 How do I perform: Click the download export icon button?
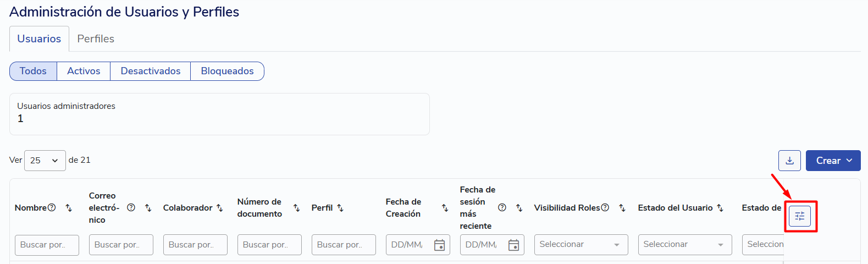789,161
